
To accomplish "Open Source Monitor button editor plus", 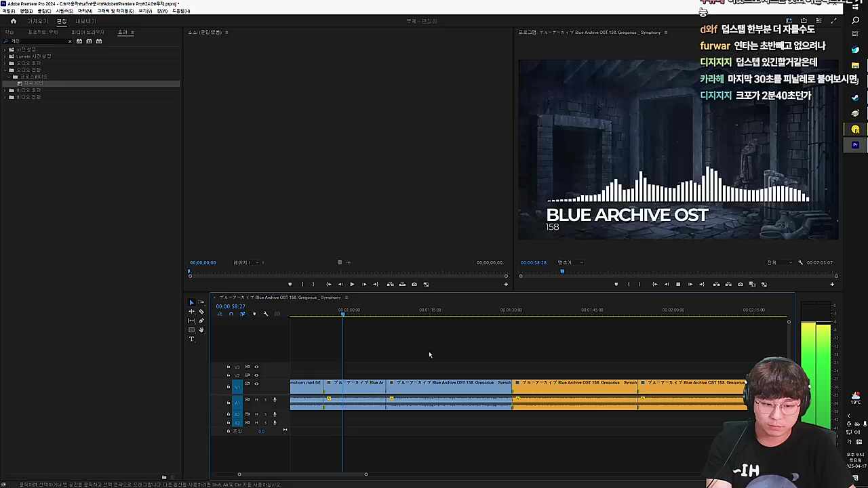I will (x=506, y=284).
